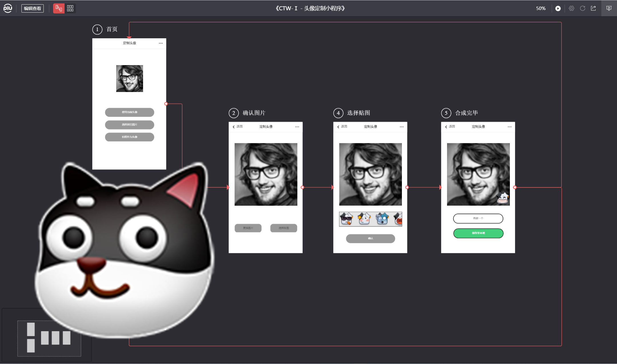617x364 pixels.
Task: Select the sunglasses cat sticker
Action: 346,219
